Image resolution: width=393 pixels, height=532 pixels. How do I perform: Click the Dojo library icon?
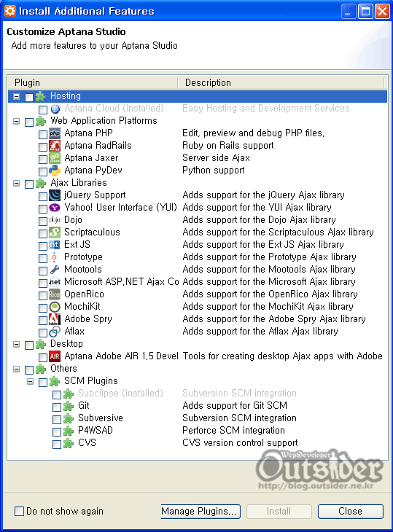(55, 220)
